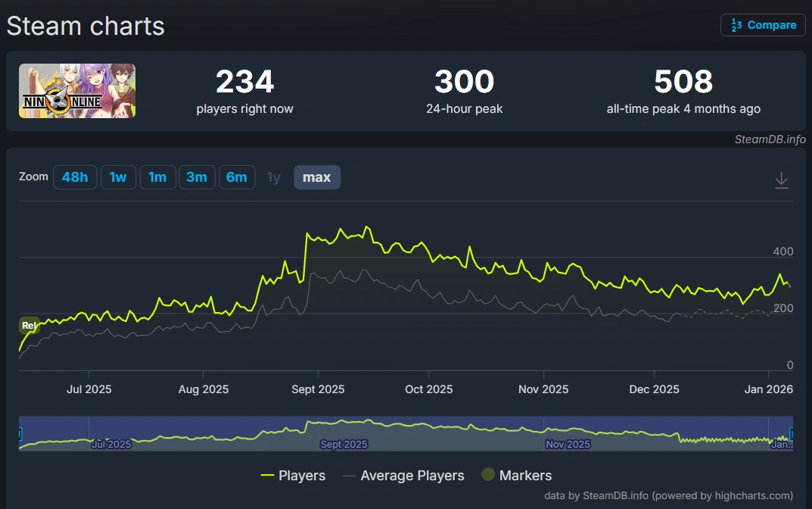812x509 pixels.
Task: Click the right navigator range handle
Action: pos(792,434)
